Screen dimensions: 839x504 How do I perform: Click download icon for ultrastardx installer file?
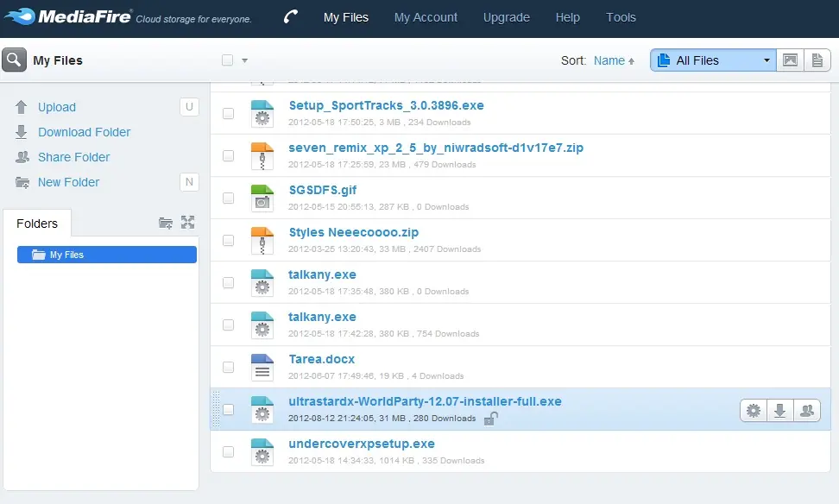780,411
